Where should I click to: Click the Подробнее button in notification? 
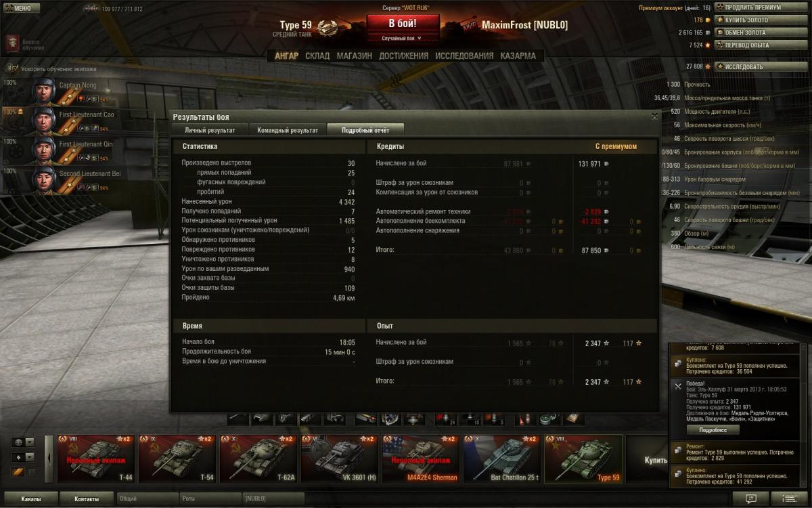tap(713, 429)
